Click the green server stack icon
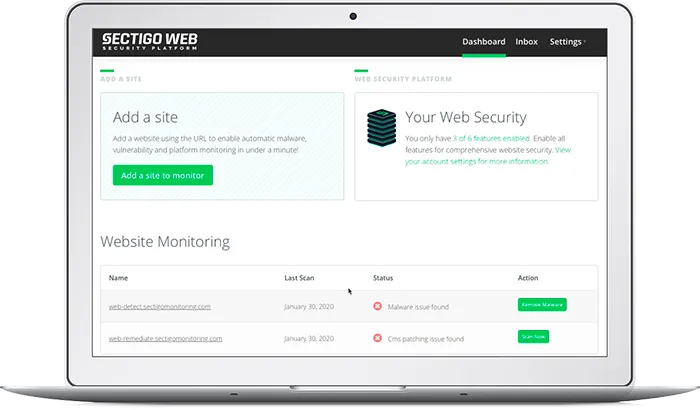This screenshot has width=700, height=410. coord(382,128)
